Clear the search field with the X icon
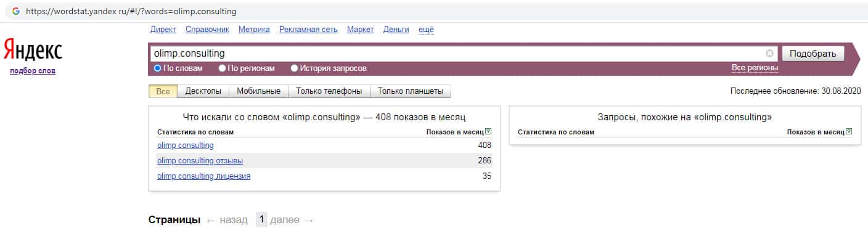This screenshot has width=868, height=249. 769,54
